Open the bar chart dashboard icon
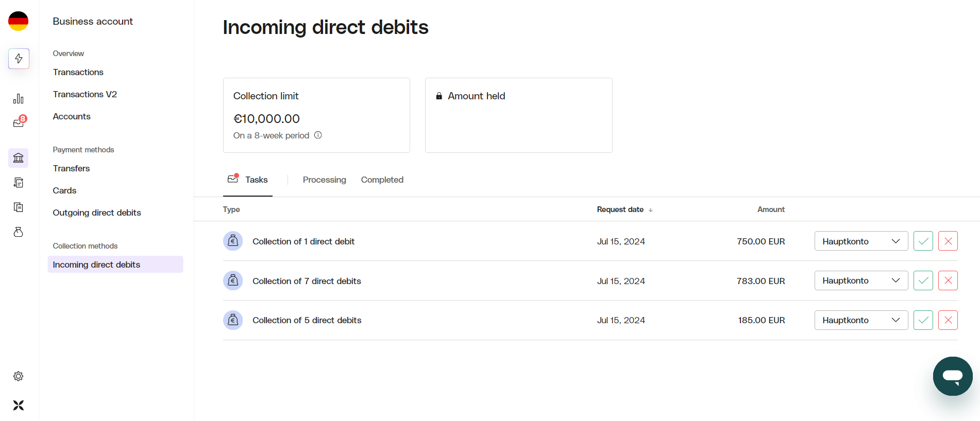980x421 pixels. pos(19,98)
